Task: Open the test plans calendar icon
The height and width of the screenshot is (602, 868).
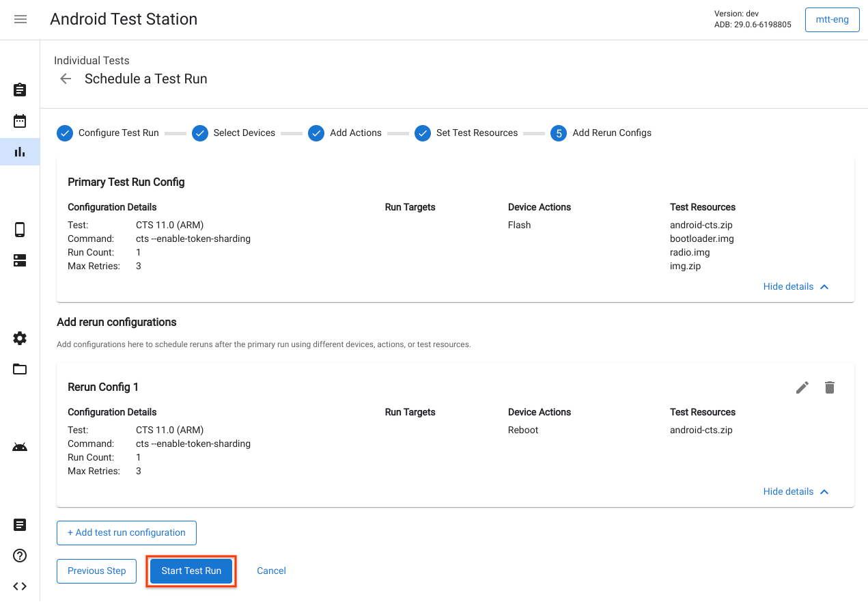Action: 20,121
